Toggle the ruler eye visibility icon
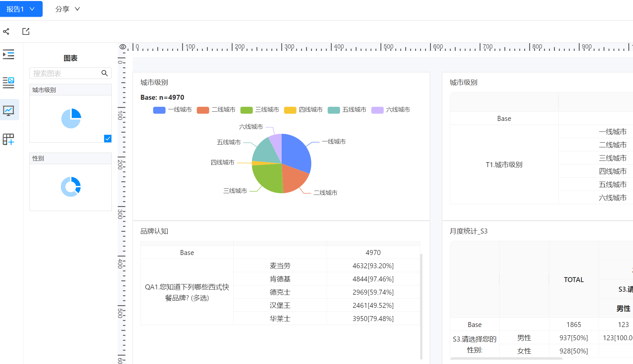 (x=123, y=47)
